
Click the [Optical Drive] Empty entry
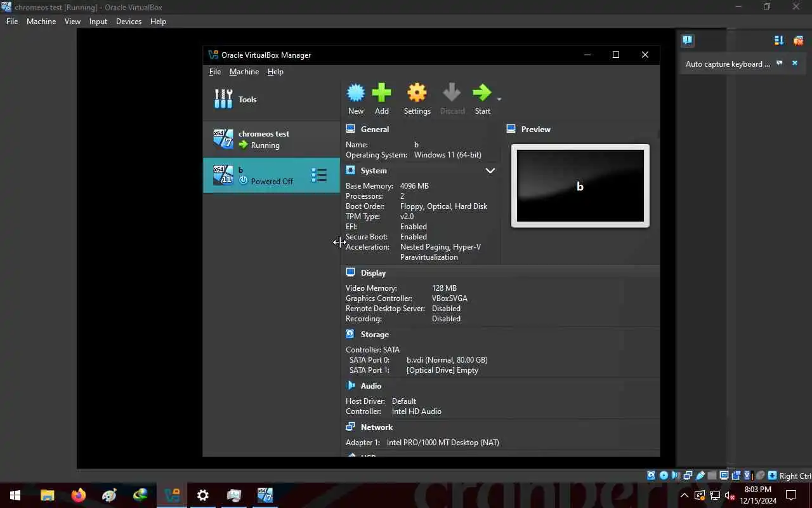(442, 370)
